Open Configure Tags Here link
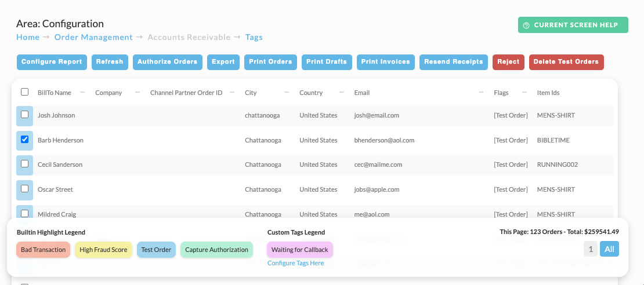Image resolution: width=644 pixels, height=285 pixels. pos(296,263)
